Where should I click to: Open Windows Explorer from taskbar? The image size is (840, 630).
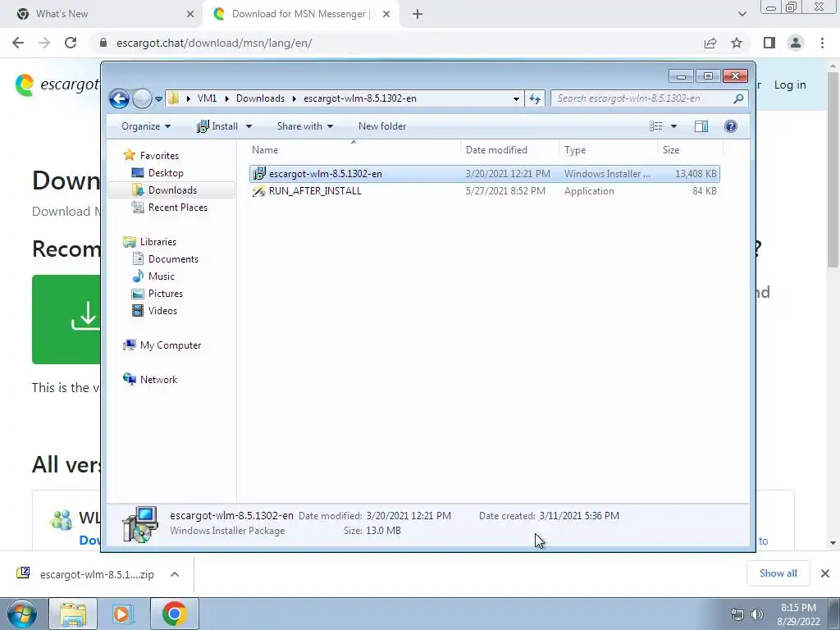point(73,614)
